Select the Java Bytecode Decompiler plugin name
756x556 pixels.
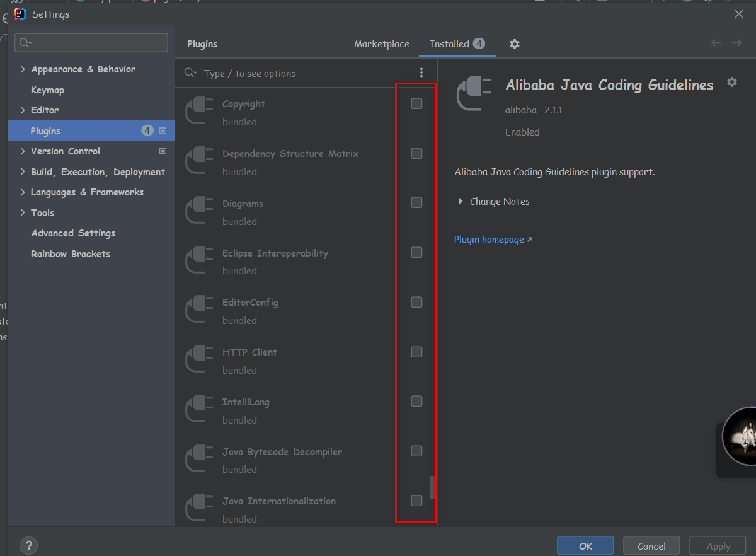[282, 452]
